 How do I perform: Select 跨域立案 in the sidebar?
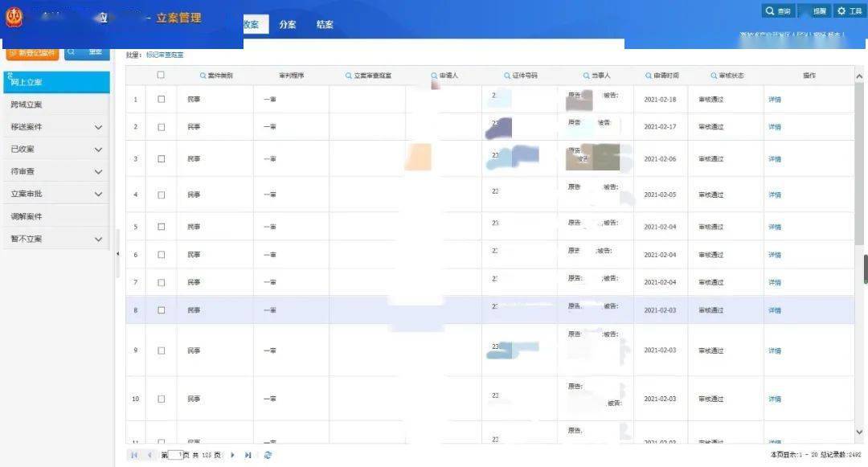click(x=56, y=104)
